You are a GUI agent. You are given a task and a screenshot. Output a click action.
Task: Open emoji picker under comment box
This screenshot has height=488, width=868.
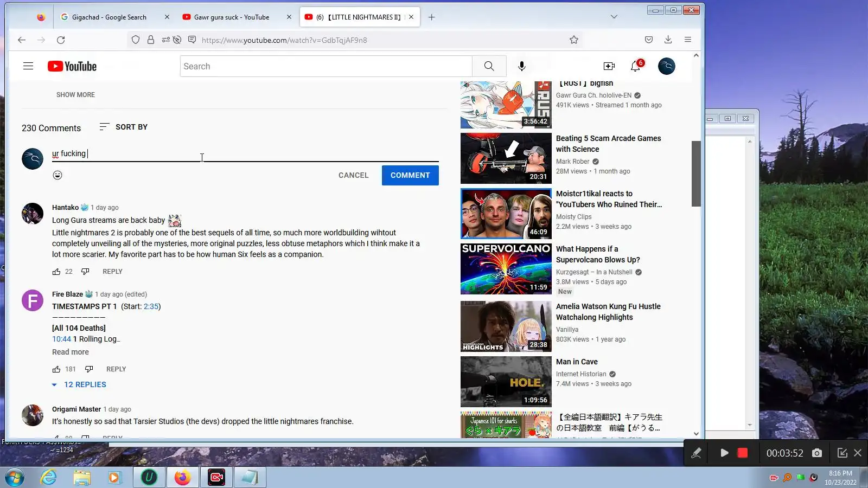58,175
